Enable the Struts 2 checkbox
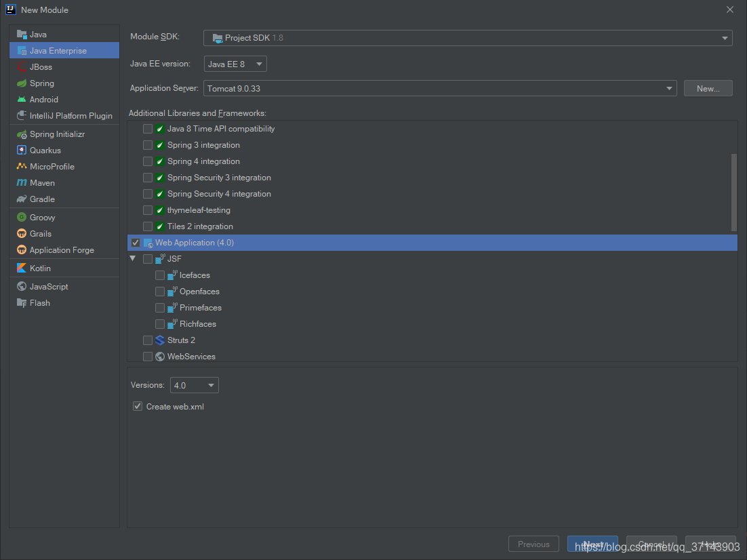Screen dimensions: 747x560 148,340
